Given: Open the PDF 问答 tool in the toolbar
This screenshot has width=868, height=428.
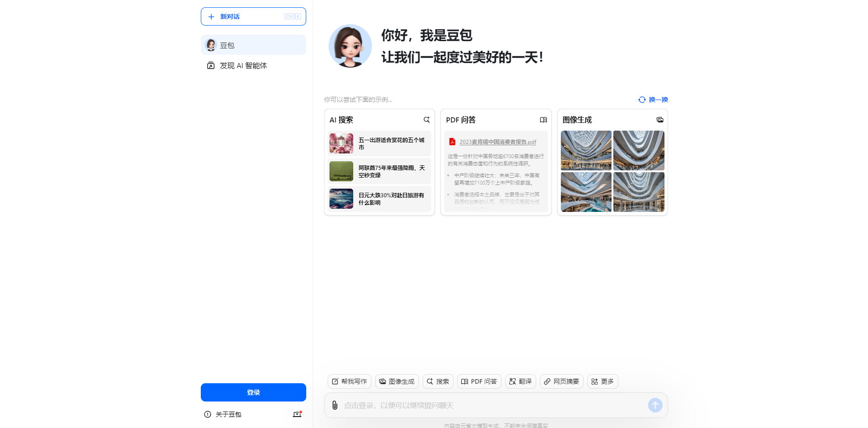Looking at the screenshot, I should [479, 381].
